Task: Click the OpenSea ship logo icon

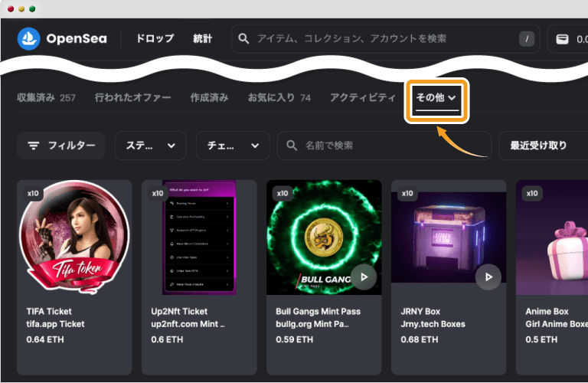Action: (x=28, y=38)
